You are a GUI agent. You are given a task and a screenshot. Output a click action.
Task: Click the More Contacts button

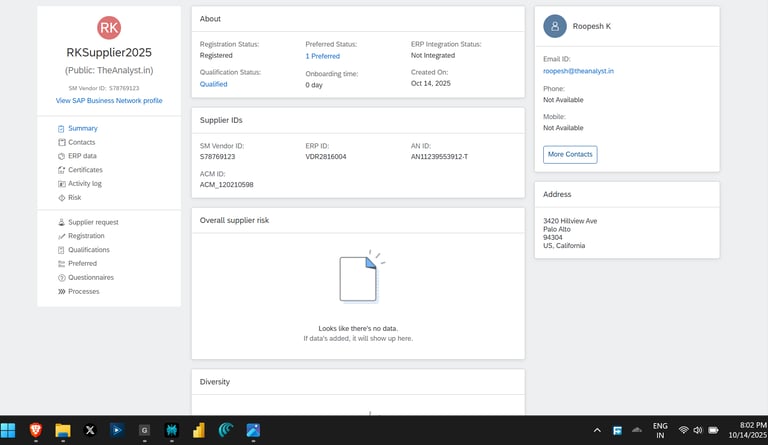click(x=570, y=155)
